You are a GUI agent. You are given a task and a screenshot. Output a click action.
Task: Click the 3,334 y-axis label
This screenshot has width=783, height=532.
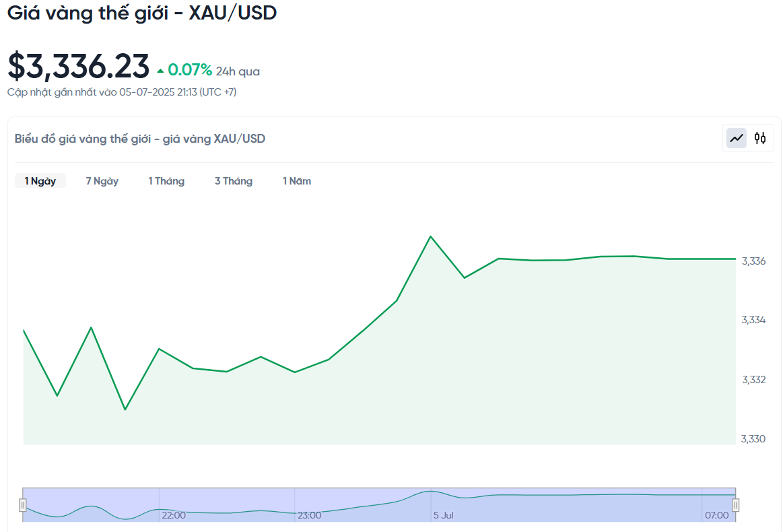(753, 320)
